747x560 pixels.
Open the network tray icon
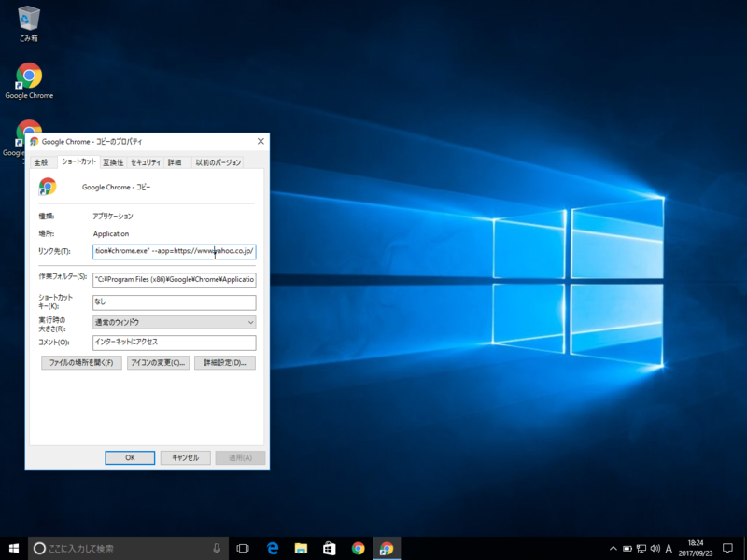click(x=641, y=549)
